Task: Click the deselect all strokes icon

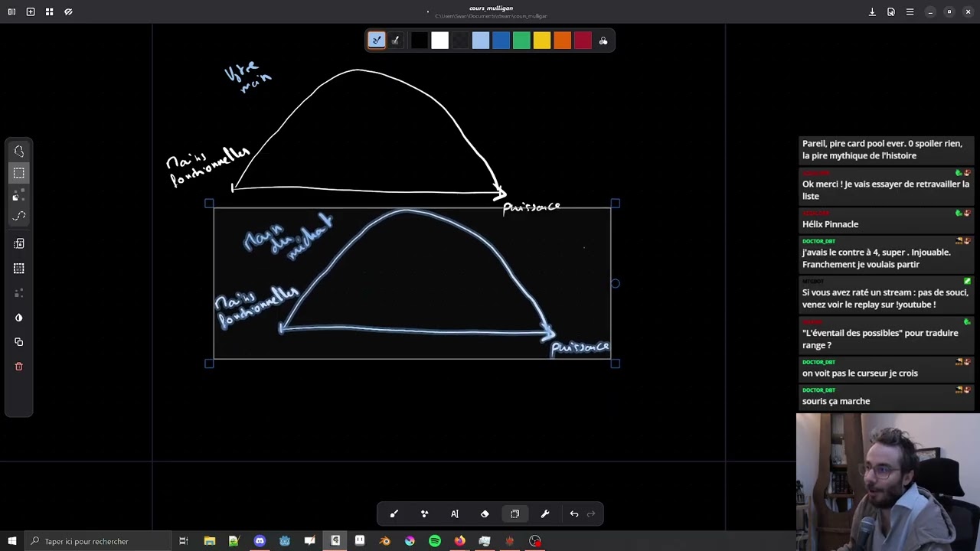Action: (19, 293)
